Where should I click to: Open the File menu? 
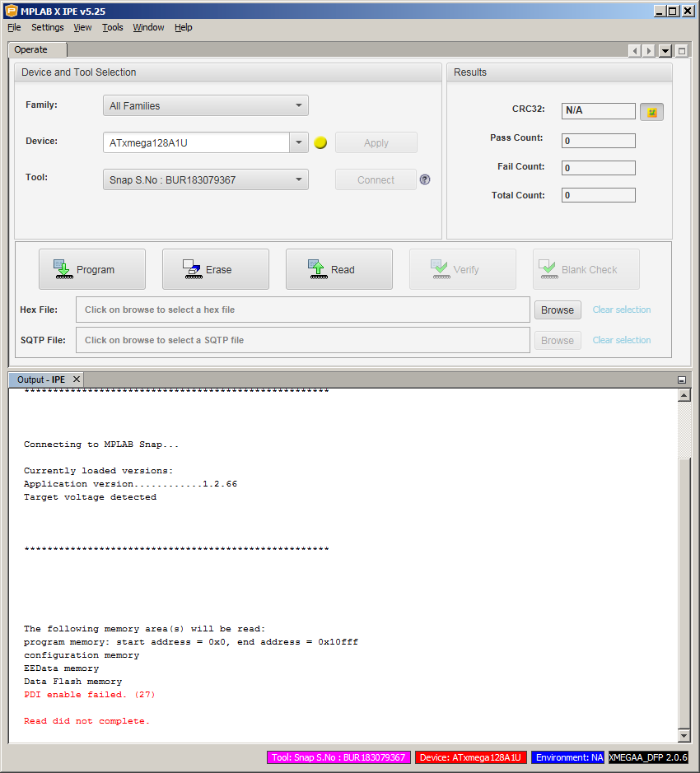[14, 28]
